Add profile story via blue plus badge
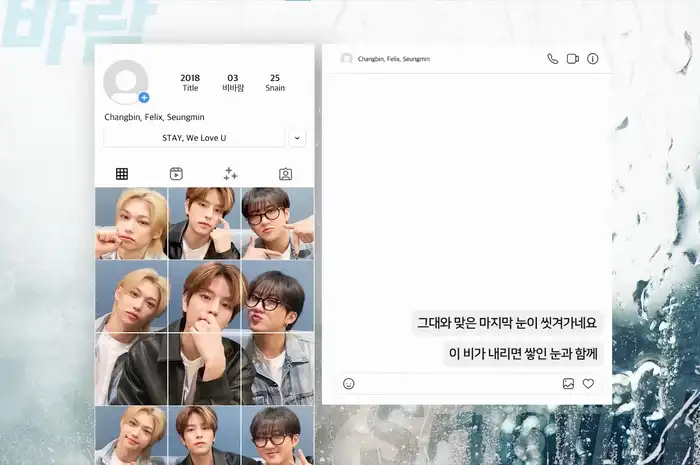700x465 pixels. click(144, 97)
